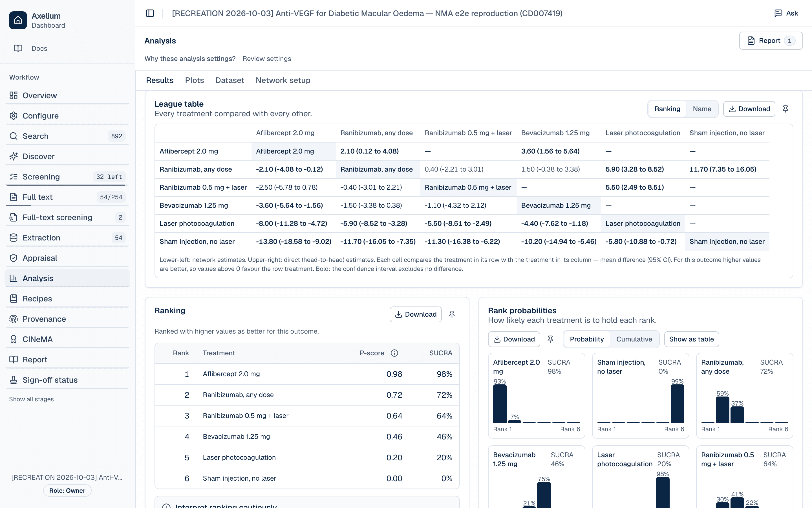Pin the Rank probabilities card
The image size is (812, 508).
tap(550, 339)
